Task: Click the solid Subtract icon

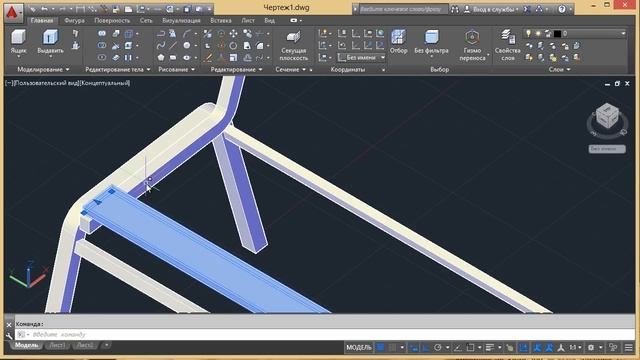Action: (x=102, y=46)
